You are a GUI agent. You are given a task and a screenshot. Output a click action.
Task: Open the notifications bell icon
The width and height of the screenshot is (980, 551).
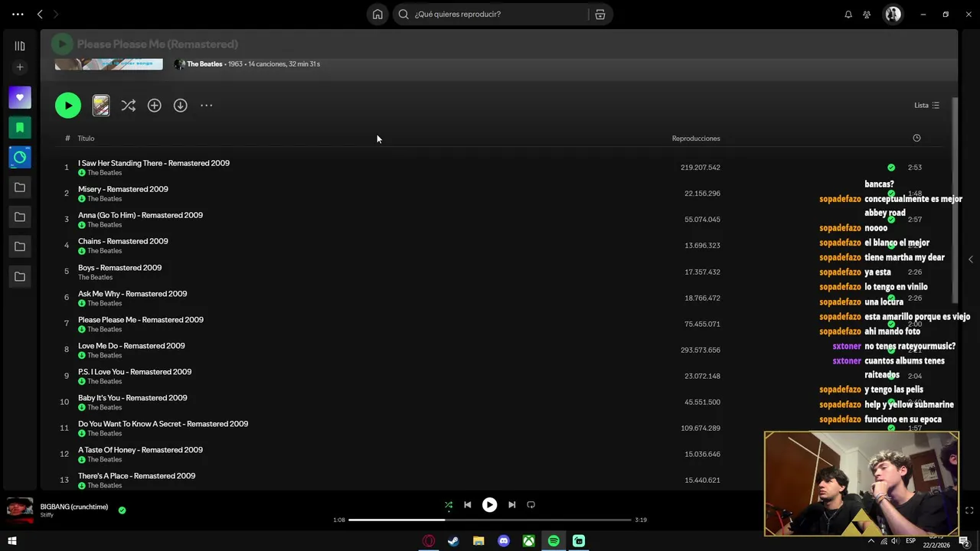pos(848,14)
